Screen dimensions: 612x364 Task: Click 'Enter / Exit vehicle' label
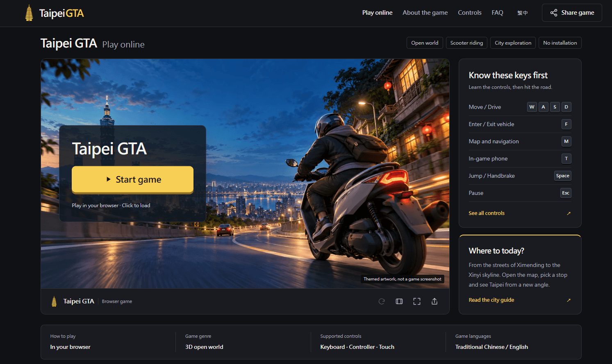(491, 124)
